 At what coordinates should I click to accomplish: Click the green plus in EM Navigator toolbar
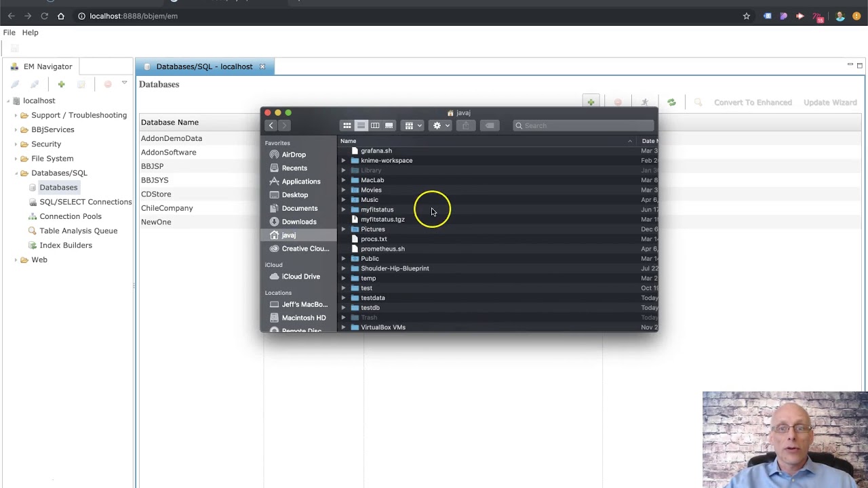tap(61, 84)
